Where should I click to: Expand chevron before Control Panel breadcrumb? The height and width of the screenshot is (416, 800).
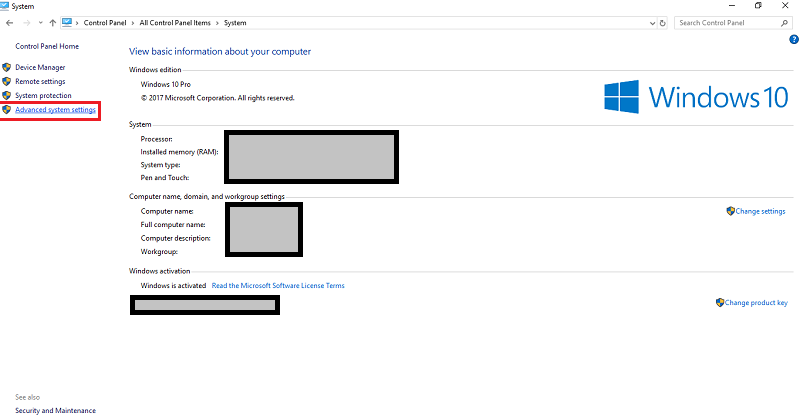[x=77, y=23]
